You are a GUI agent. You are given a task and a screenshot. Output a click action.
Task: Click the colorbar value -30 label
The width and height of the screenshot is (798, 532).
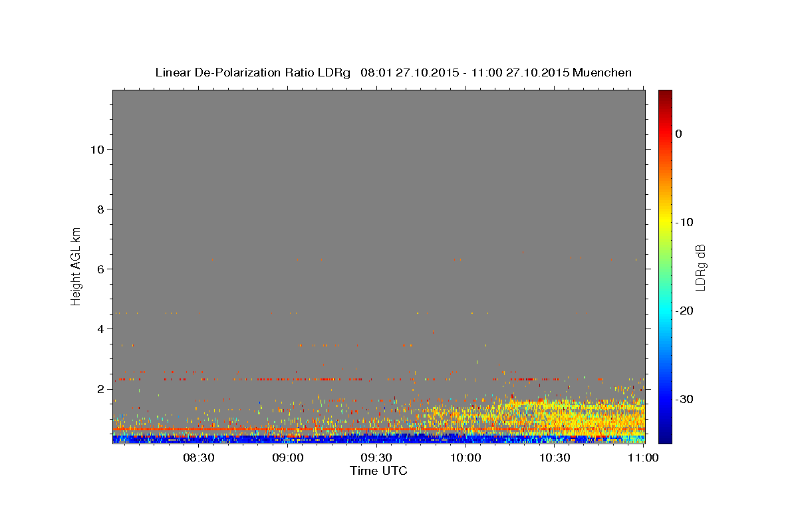tap(684, 399)
